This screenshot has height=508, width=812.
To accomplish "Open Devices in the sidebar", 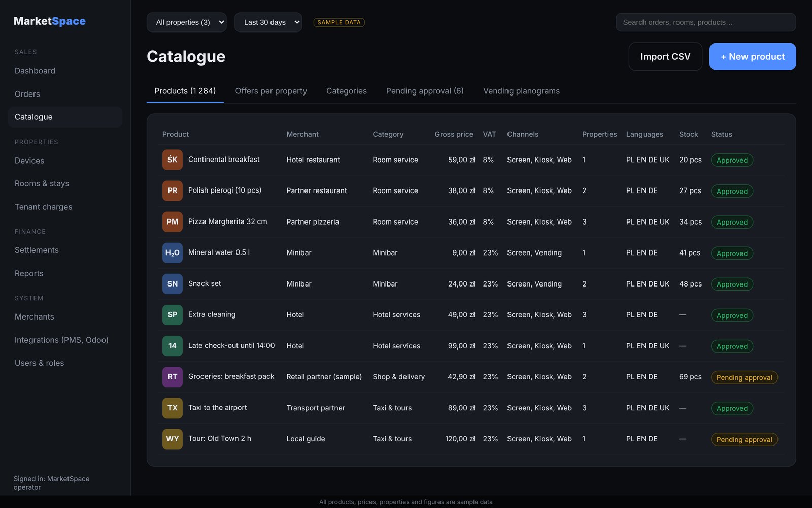I will point(65,161).
